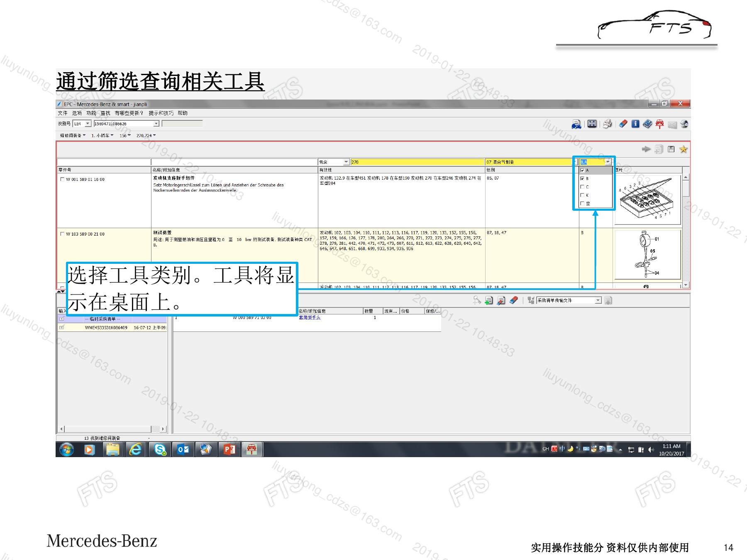
Task: Click the 有效性 column header
Action: coord(402,170)
